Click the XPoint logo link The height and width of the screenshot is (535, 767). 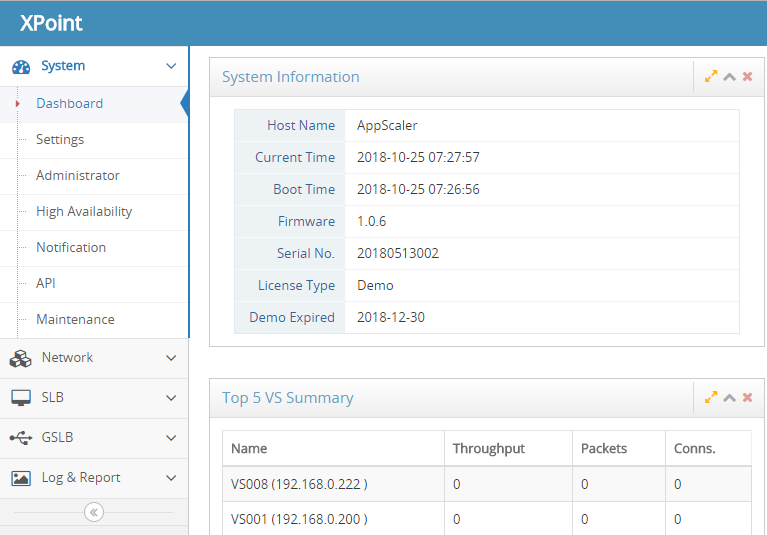[x=51, y=24]
